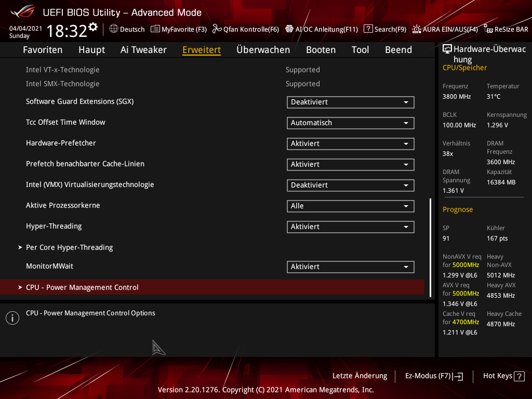
Task: Click the 4870 MHz Heavy Cache value
Action: click(501, 324)
